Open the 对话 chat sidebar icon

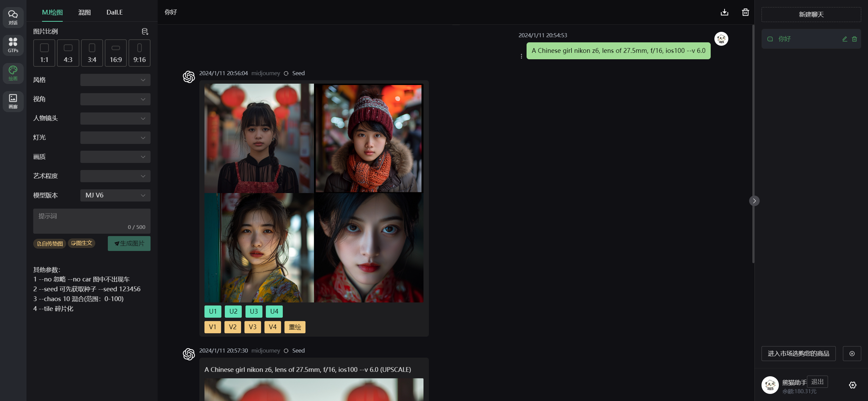pyautogui.click(x=13, y=17)
